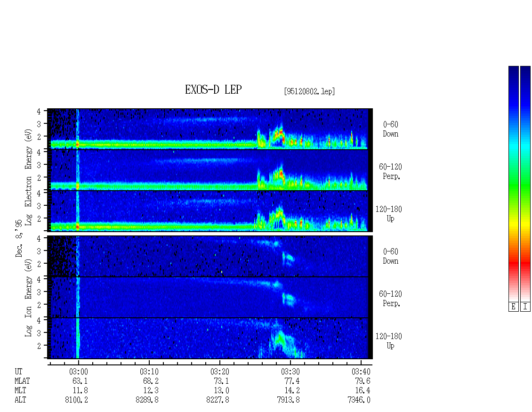Image resolution: width=532 pixels, height=412 pixels.
Task: Click the ion 60-120 Perp. spectrogram panel
Action: click(210, 297)
